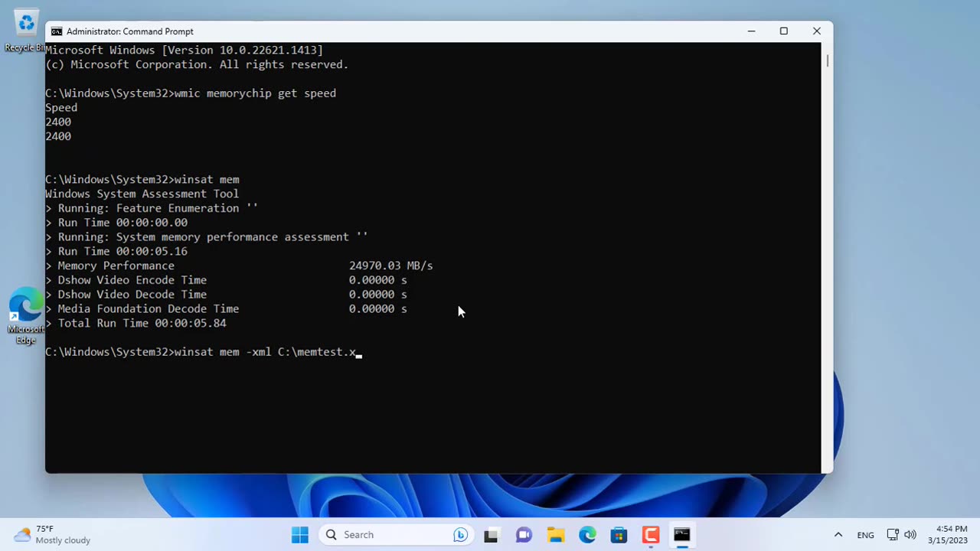Click 'Windows System Assessment Tool' text
This screenshot has width=980, height=551.
click(142, 194)
